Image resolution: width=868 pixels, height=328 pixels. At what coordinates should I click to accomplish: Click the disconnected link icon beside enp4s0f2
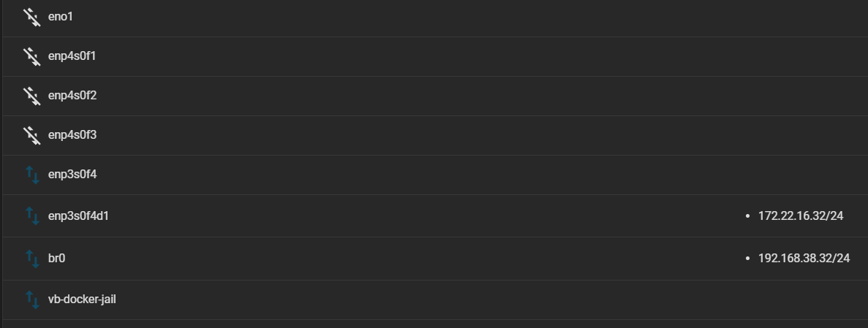point(32,96)
